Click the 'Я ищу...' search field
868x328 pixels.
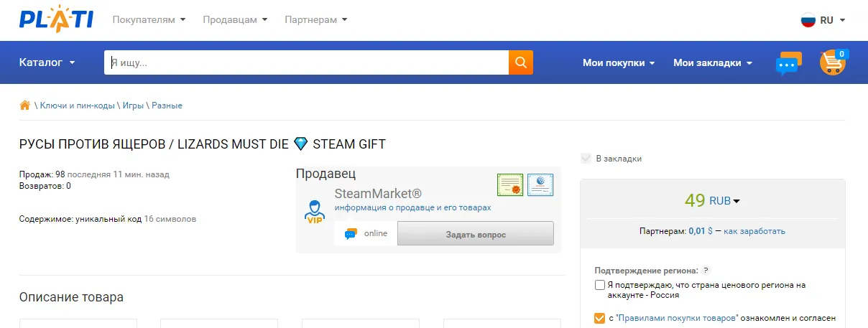click(x=306, y=62)
